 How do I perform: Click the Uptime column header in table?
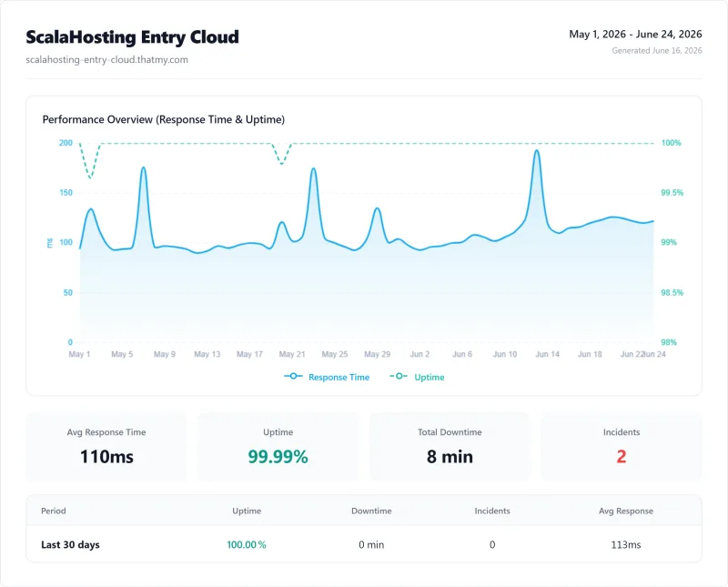[247, 511]
